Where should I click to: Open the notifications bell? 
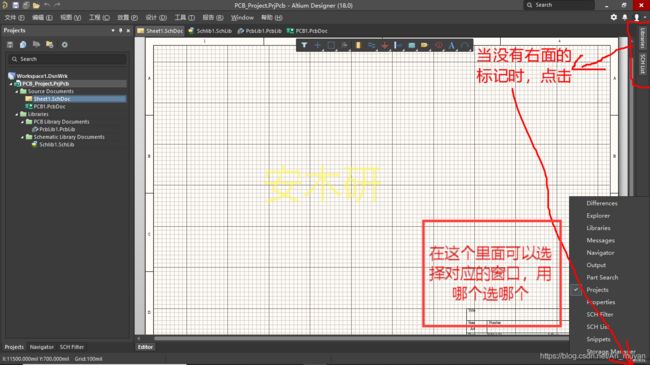coord(625,17)
